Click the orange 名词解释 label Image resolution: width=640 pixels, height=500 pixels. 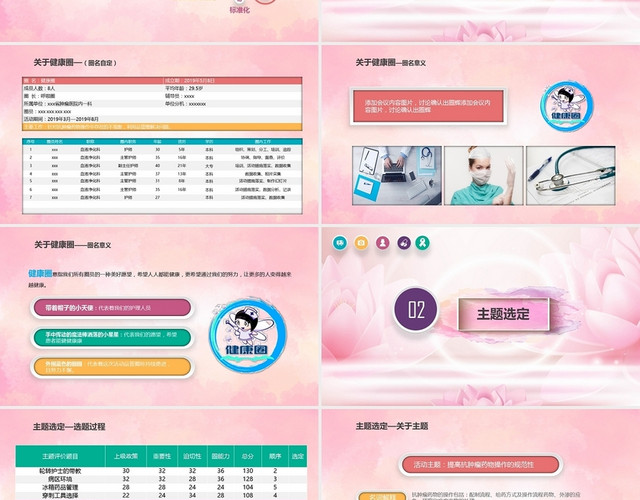382,496
